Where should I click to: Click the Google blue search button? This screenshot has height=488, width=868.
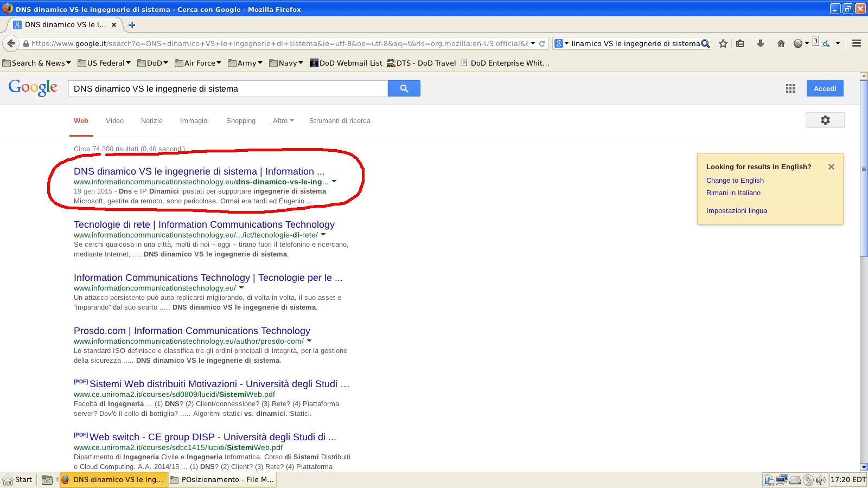pos(404,88)
